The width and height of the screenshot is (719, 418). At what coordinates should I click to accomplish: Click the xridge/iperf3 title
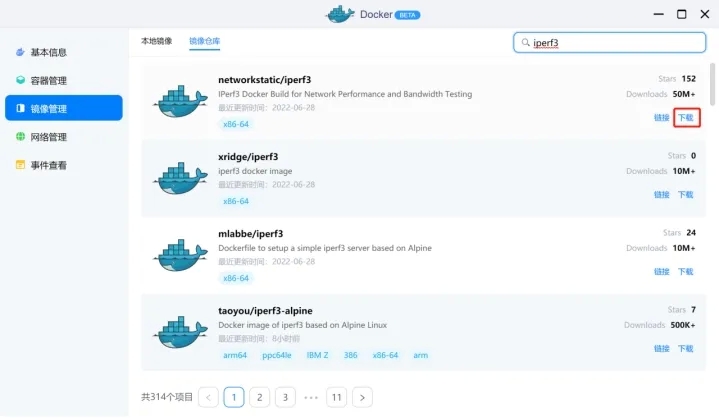(248, 157)
